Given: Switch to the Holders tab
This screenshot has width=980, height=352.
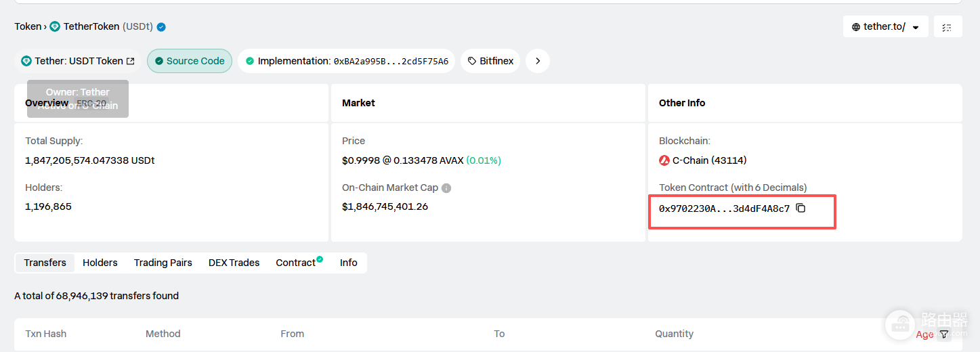Looking at the screenshot, I should pyautogui.click(x=100, y=263).
